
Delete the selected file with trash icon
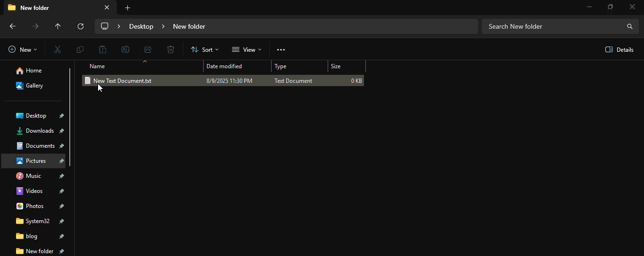pos(171,49)
